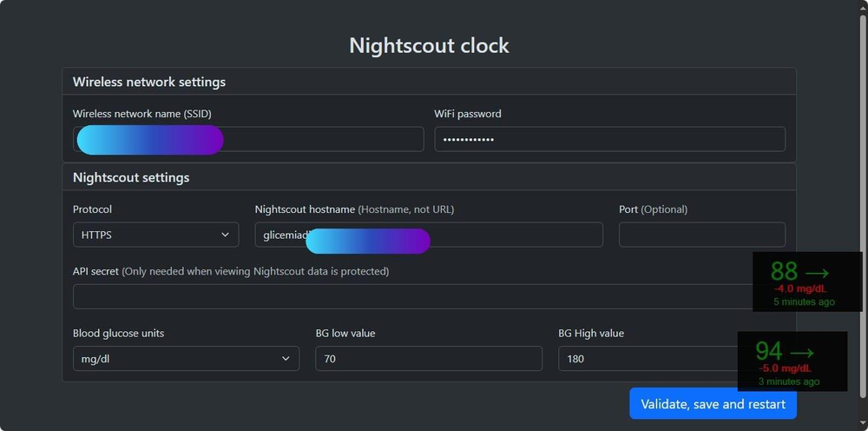Focus the Wireless network name SSID field
The image size is (868, 431).
point(248,139)
